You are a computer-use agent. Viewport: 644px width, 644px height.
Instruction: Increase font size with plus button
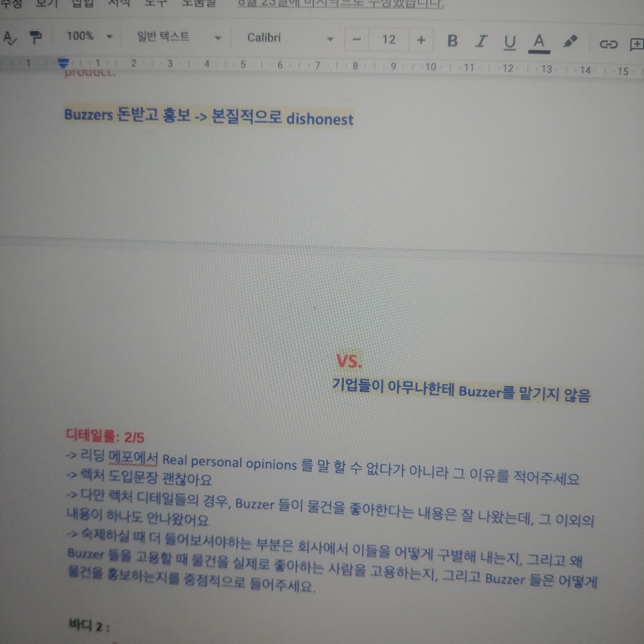point(421,40)
